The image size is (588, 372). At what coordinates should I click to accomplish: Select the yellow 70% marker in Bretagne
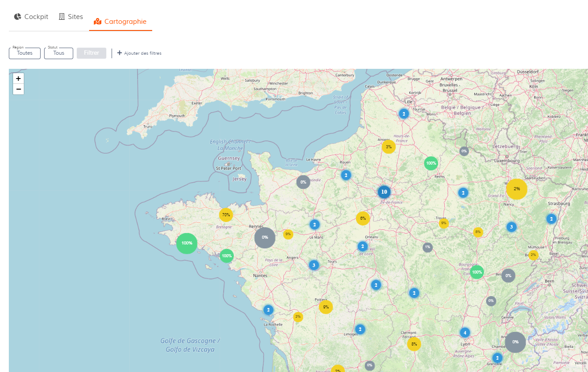pyautogui.click(x=226, y=214)
